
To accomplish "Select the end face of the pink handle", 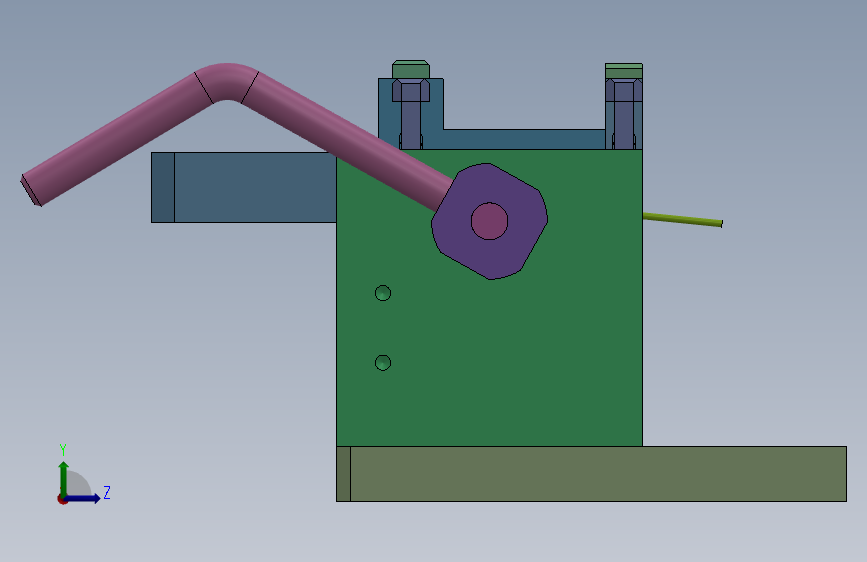I will (30, 190).
